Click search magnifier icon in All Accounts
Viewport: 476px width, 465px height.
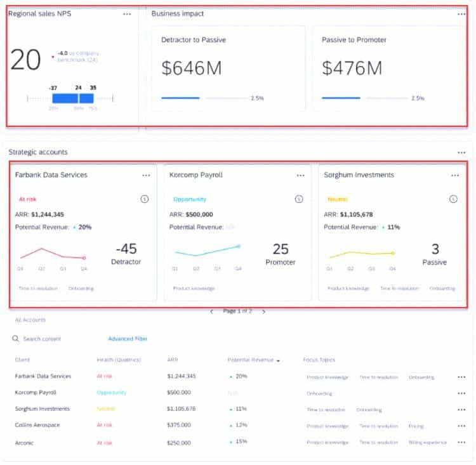click(16, 339)
